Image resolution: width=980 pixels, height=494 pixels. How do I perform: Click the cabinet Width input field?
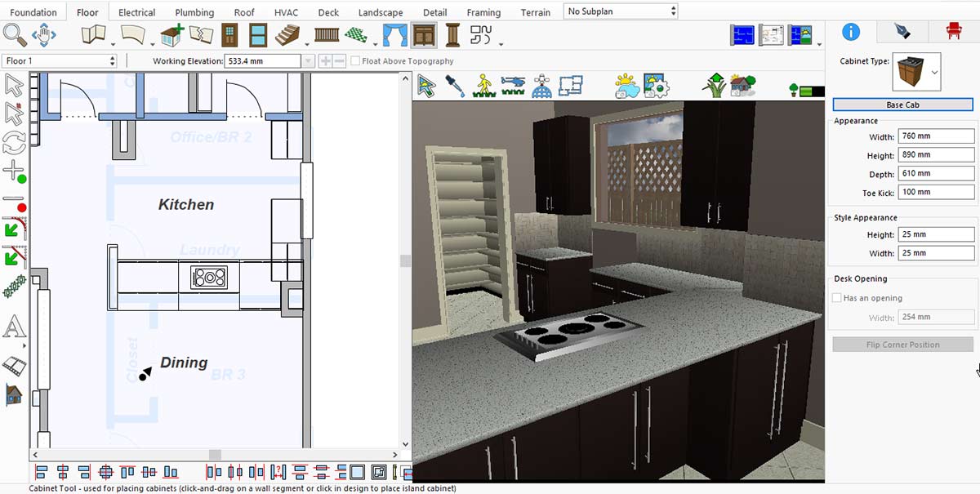coord(935,136)
